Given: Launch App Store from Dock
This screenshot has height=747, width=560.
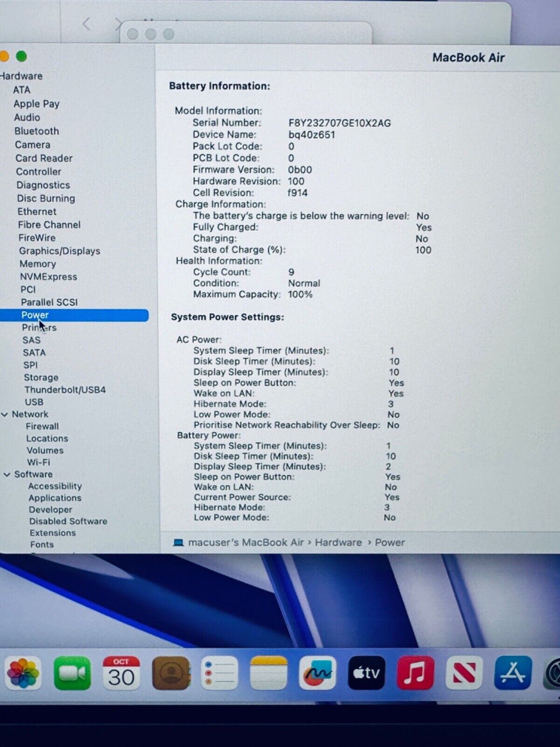Looking at the screenshot, I should point(513,673).
